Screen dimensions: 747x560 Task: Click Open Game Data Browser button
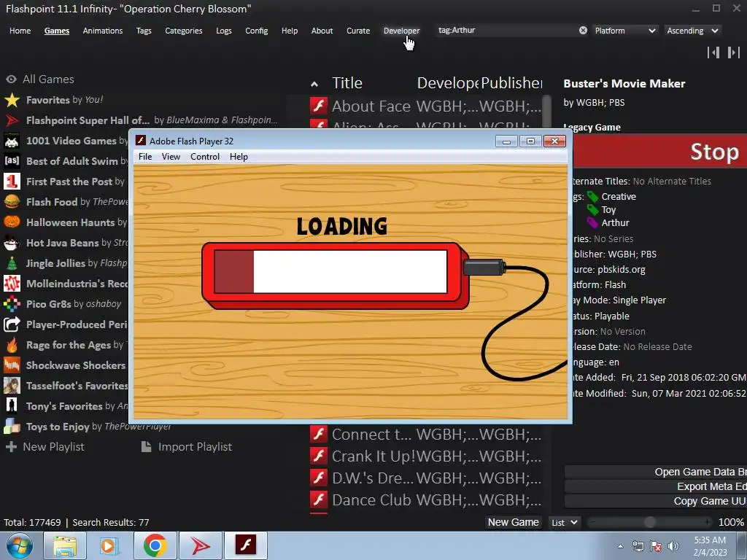tap(656, 472)
